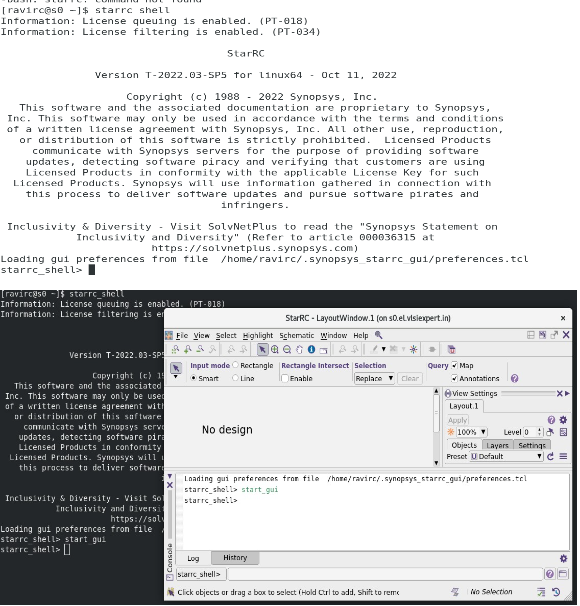Open the console settings gear icon
Screen dimensions: 580x606
coord(563,558)
